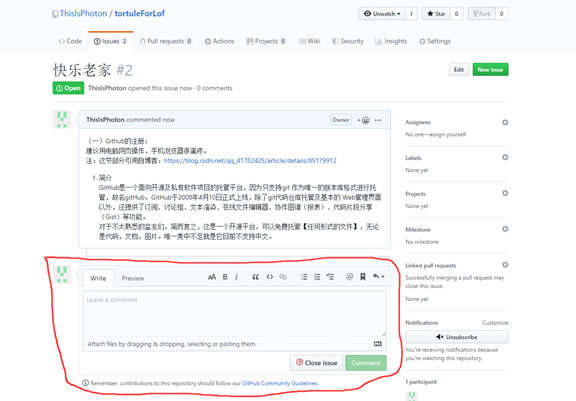Screen dimensions: 576x401
Task: Open the Wiki tab
Action: (309, 41)
